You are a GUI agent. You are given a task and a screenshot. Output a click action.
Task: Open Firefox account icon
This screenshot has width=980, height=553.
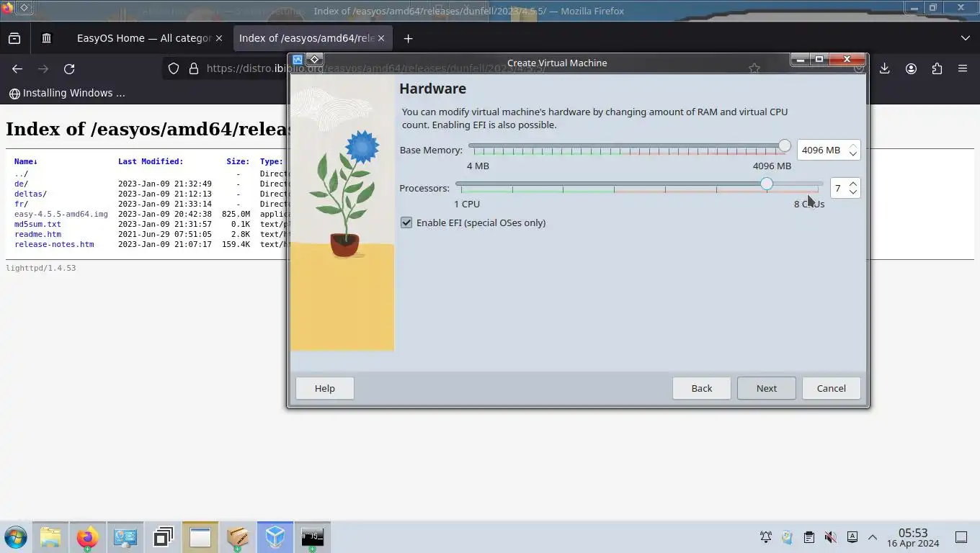pos(911,68)
